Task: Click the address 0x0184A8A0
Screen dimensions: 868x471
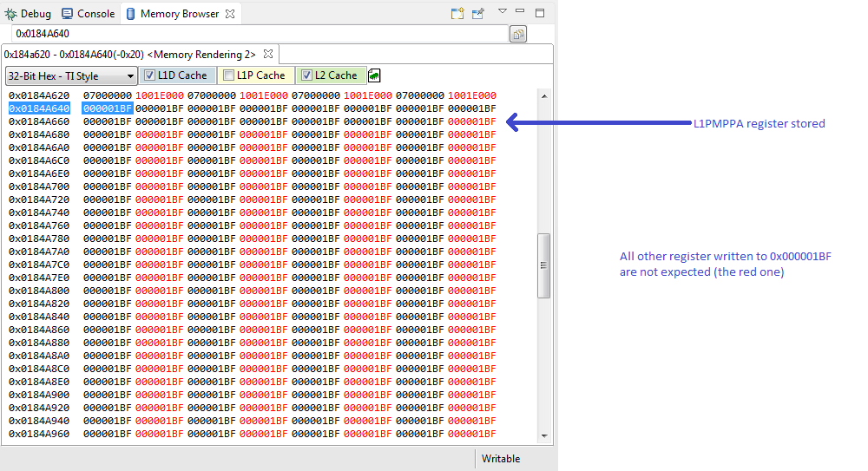Action: click(x=39, y=356)
